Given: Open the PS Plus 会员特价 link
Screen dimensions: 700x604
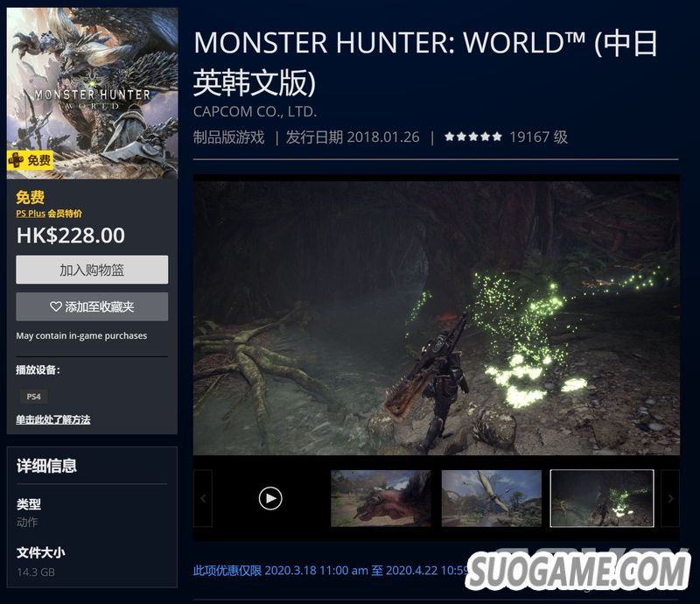Looking at the screenshot, I should [49, 214].
